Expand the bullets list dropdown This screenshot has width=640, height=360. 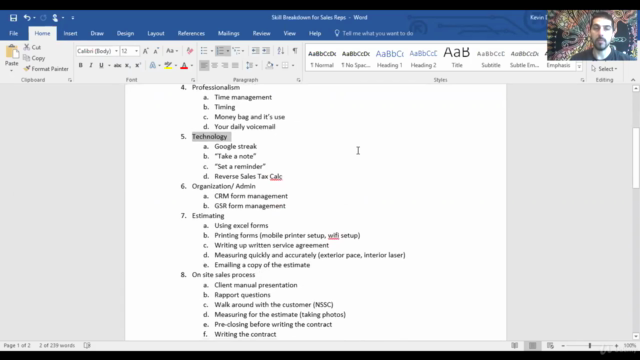211,51
